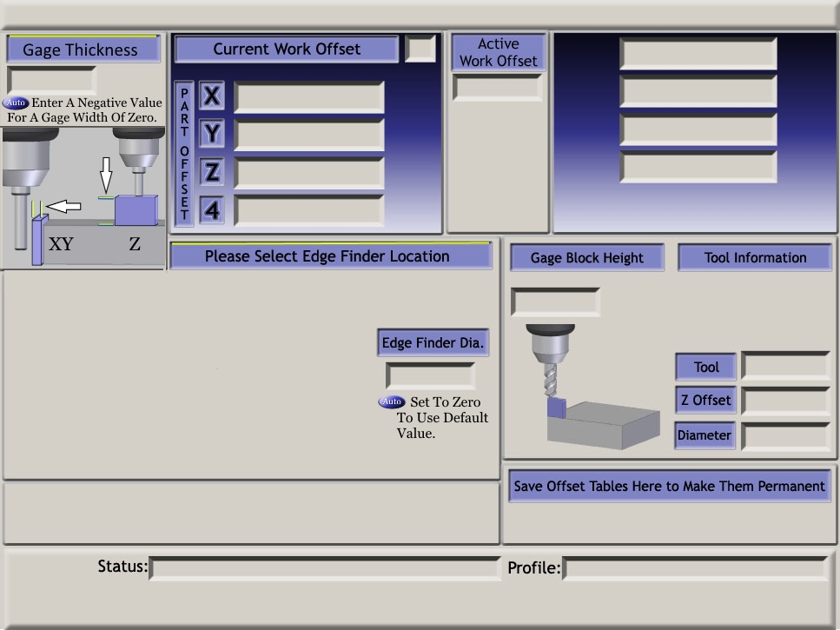Click the Z Offset value field
840x630 pixels.
click(786, 401)
